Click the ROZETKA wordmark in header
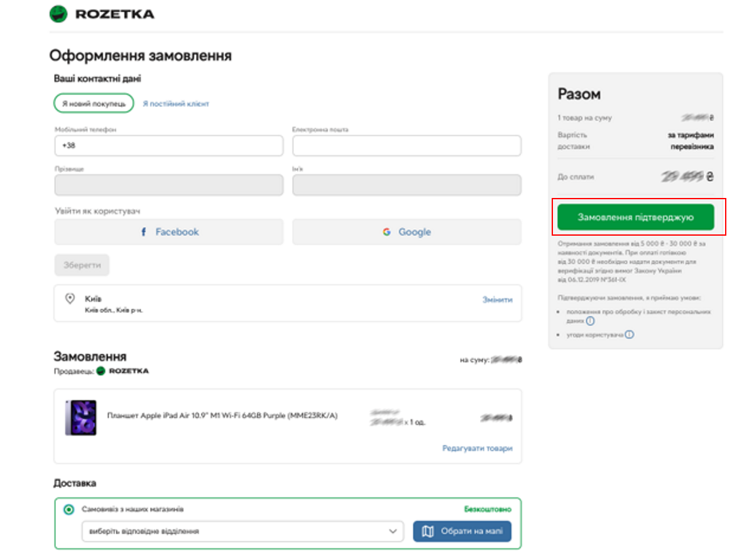This screenshot has width=754, height=560. pos(115,14)
